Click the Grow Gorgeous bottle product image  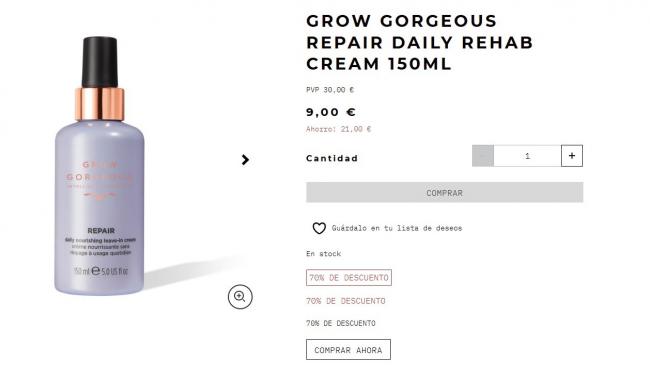pyautogui.click(x=99, y=166)
